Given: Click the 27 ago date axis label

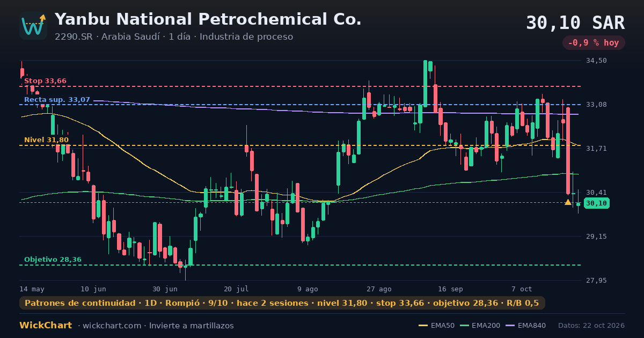Looking at the screenshot, I should [x=379, y=289].
